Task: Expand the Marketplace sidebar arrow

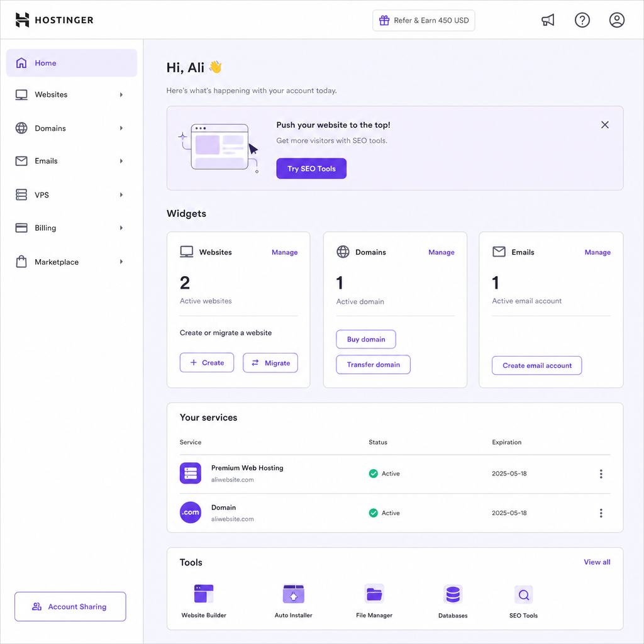Action: (121, 262)
